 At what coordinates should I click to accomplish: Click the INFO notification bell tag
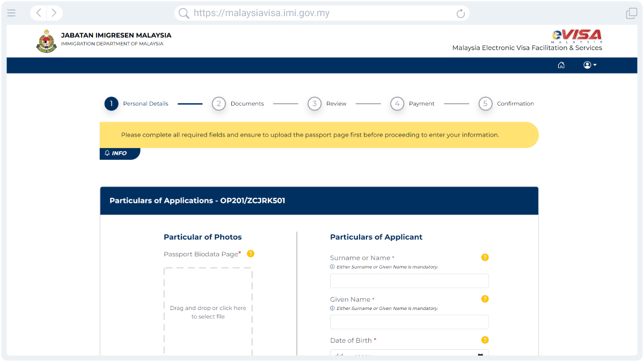point(119,153)
